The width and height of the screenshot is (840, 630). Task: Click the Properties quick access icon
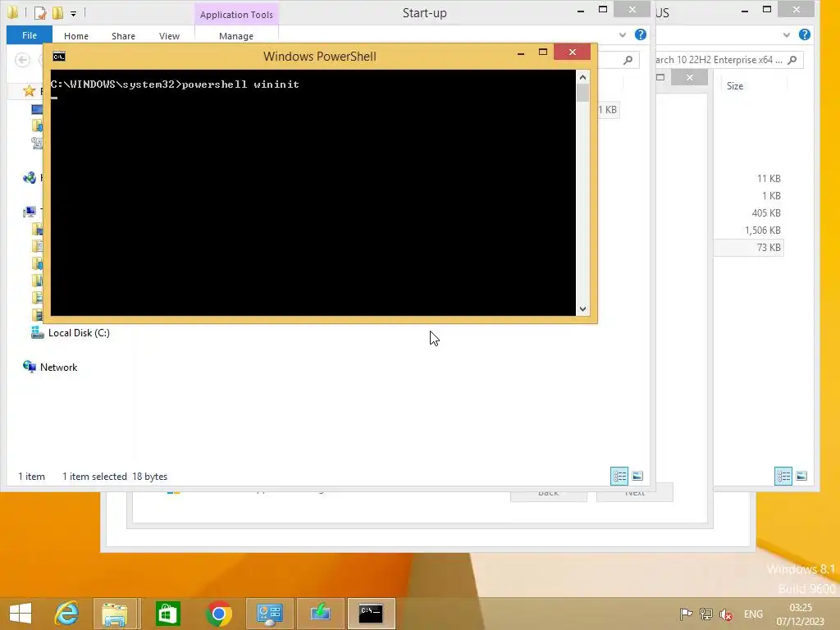click(x=40, y=13)
